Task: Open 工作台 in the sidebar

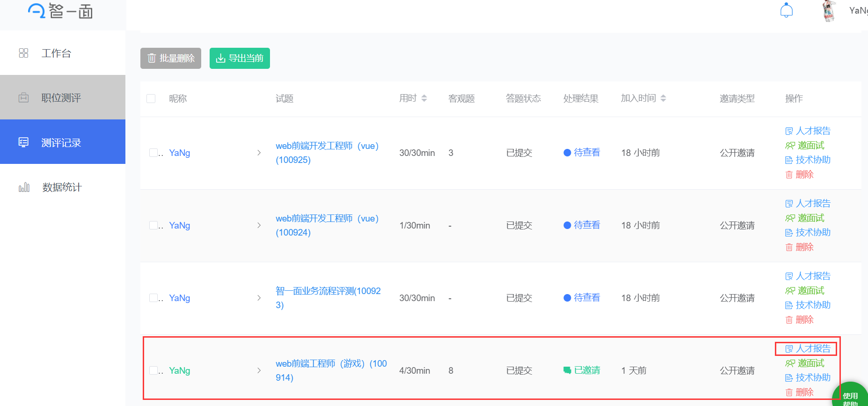Action: point(63,53)
